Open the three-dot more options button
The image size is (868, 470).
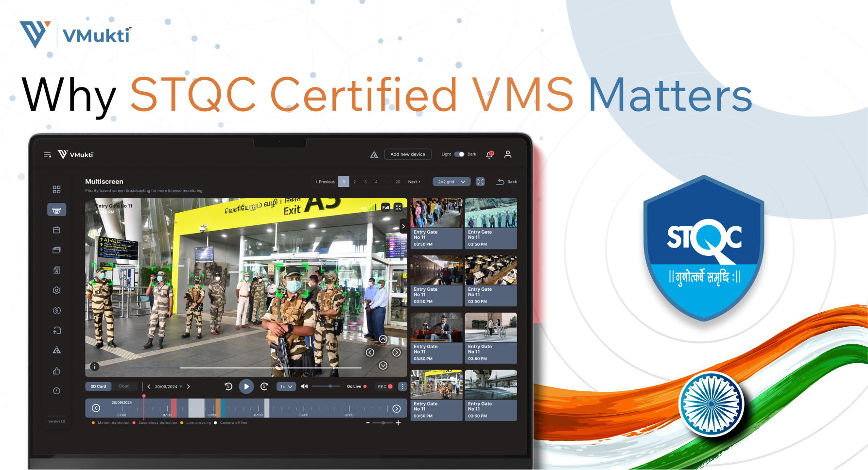click(402, 386)
